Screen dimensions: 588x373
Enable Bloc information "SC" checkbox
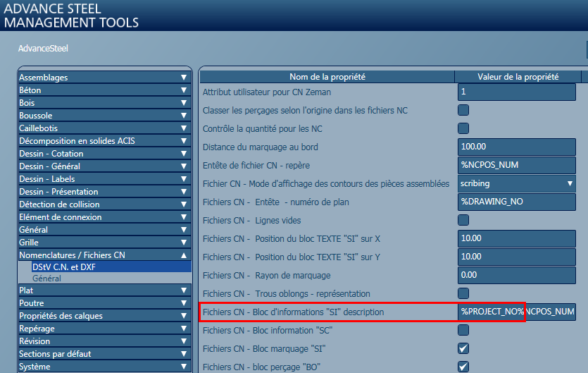(463, 330)
